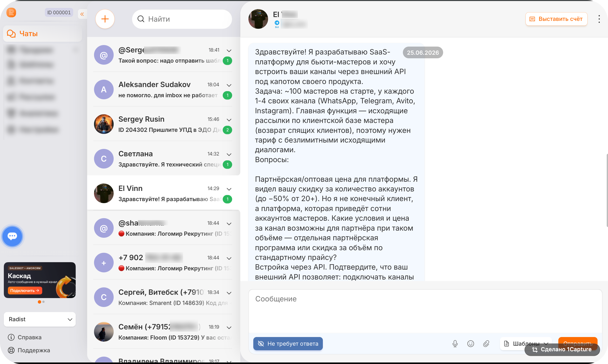The height and width of the screenshot is (364, 608).
Task: Click Семён avatar photo
Action: [x=104, y=332]
